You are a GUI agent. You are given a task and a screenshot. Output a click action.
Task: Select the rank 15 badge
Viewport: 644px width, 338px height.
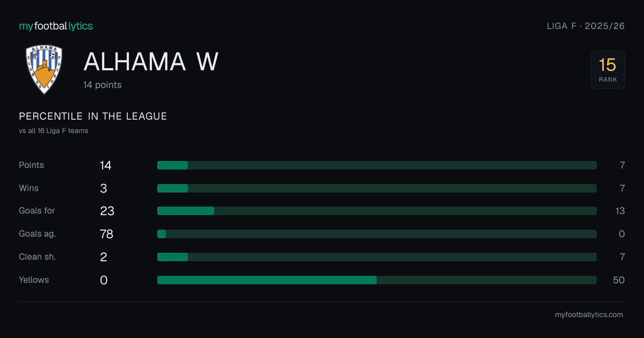tap(608, 70)
